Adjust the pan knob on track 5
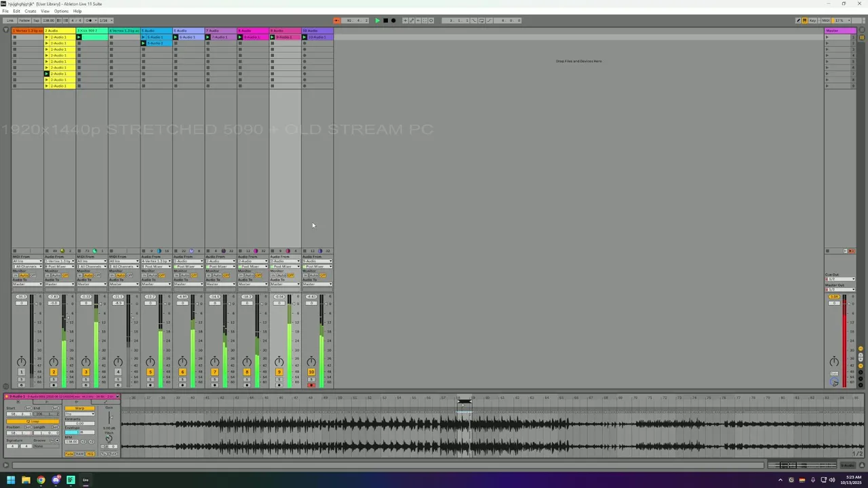The height and width of the screenshot is (488, 868). (150, 362)
